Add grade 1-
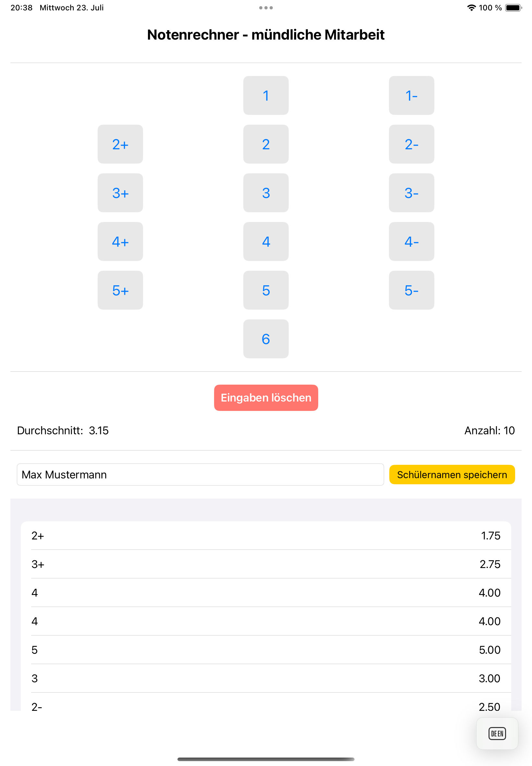532x766 pixels. click(411, 95)
